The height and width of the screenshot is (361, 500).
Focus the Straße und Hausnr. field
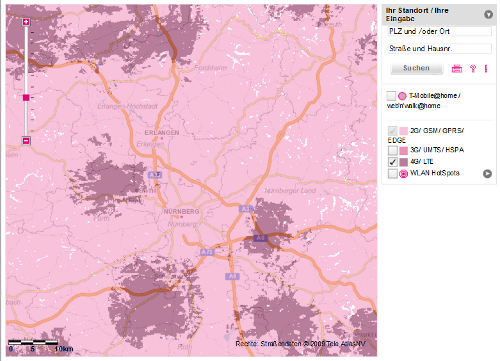coord(439,48)
